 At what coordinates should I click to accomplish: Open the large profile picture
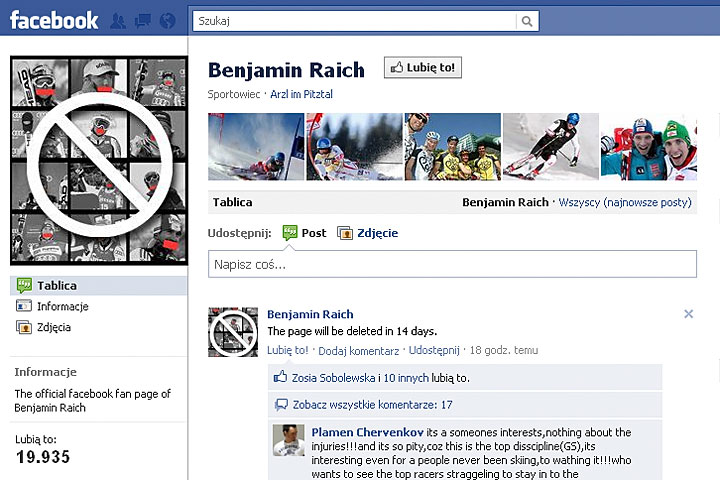tap(99, 161)
